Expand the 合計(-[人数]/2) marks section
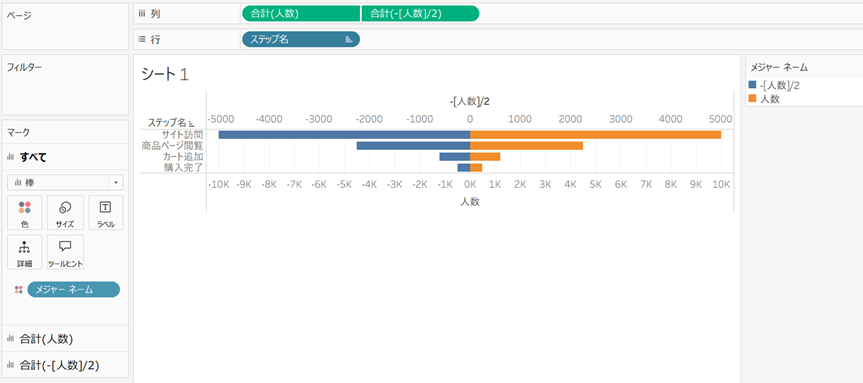Screen dimensions: 863x383 pos(65,365)
